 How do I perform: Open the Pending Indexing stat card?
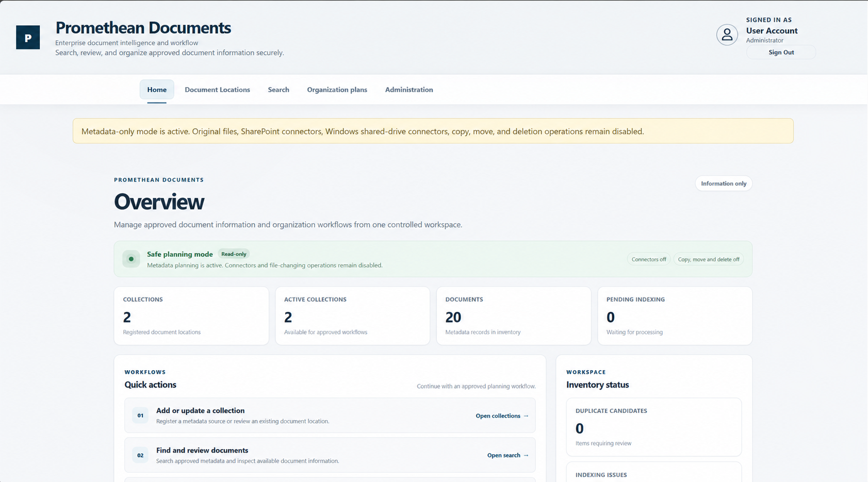[x=675, y=316]
